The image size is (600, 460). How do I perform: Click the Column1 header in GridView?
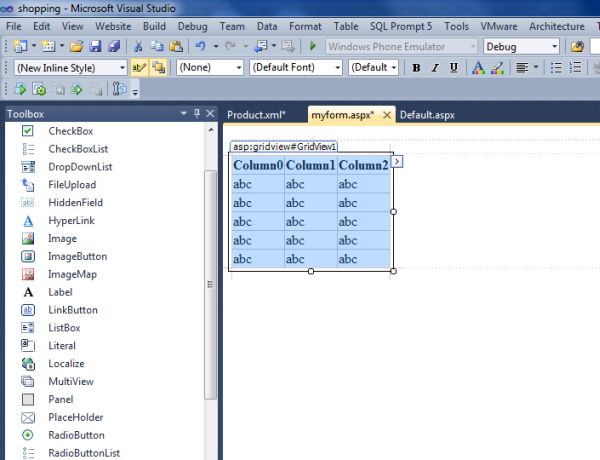(x=310, y=165)
